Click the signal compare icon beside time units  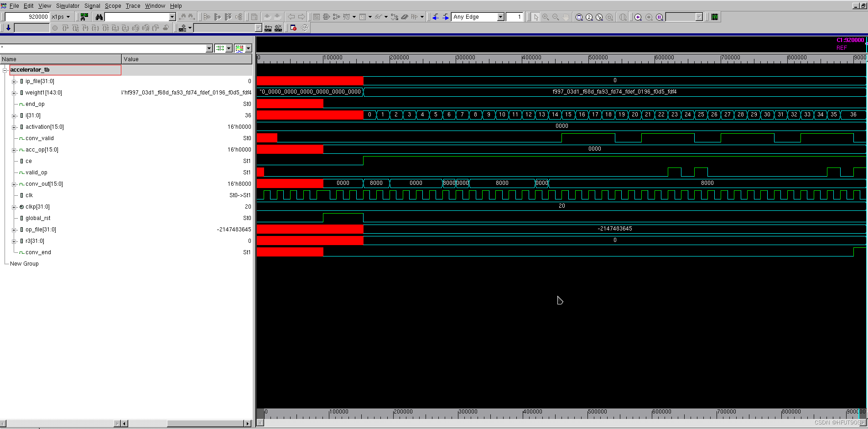coord(84,17)
